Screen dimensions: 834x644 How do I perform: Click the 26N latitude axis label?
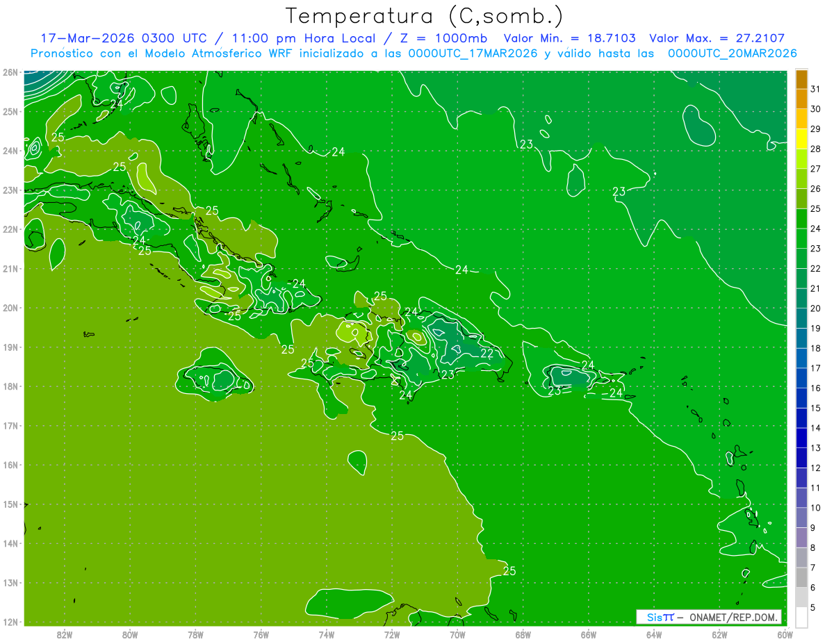point(10,72)
